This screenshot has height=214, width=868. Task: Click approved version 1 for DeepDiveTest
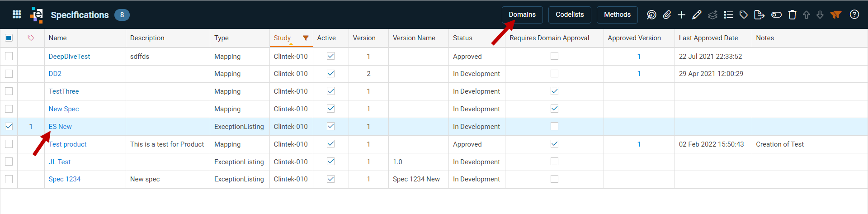[639, 57]
